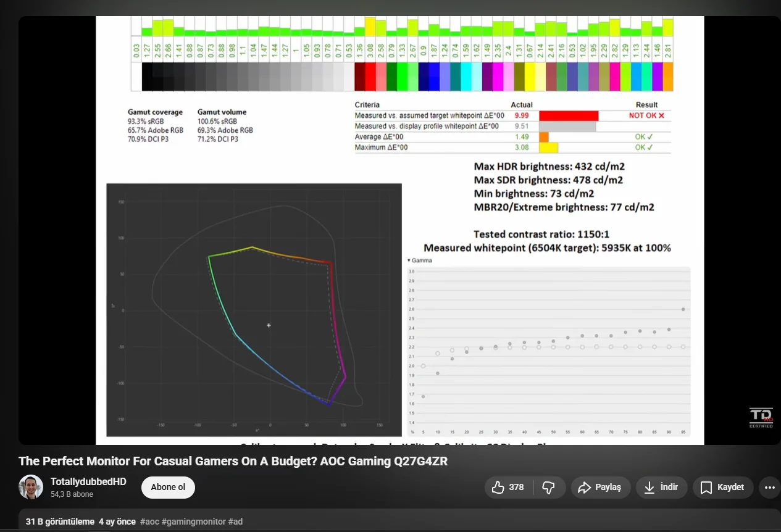Click the 3.08 maximum delta E actual value
Viewport: 781px width, 532px height.
coord(522,148)
